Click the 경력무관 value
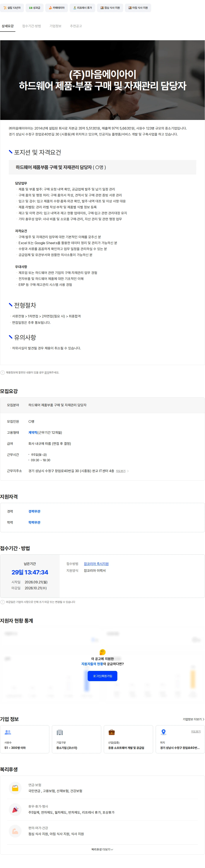This screenshot has width=205, height=868. (34, 511)
